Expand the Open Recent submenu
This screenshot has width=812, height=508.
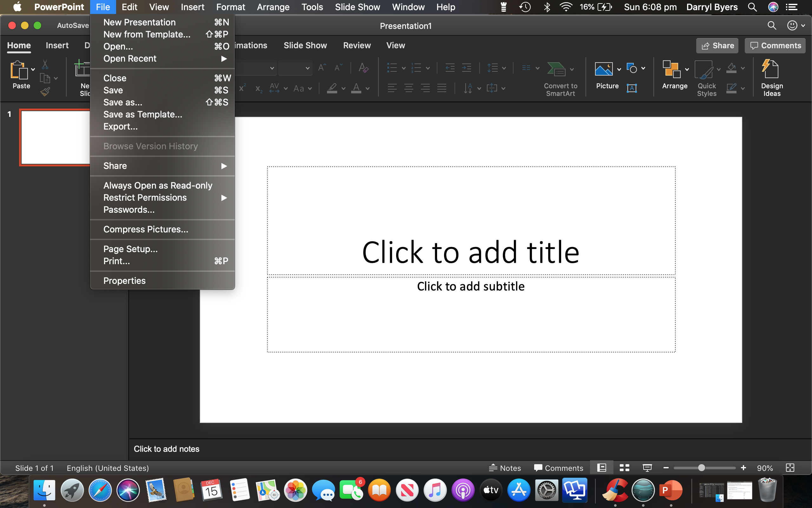(162, 58)
